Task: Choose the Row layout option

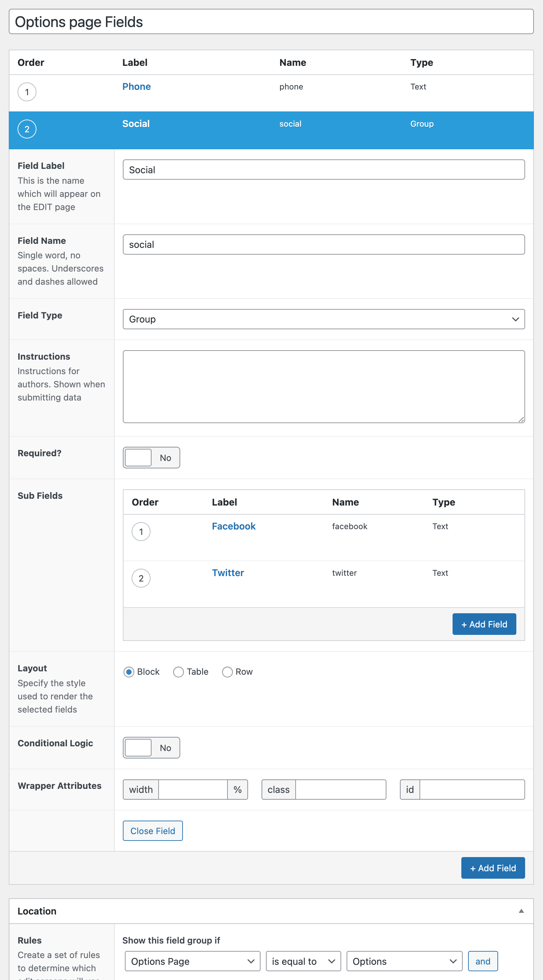Action: pyautogui.click(x=227, y=672)
